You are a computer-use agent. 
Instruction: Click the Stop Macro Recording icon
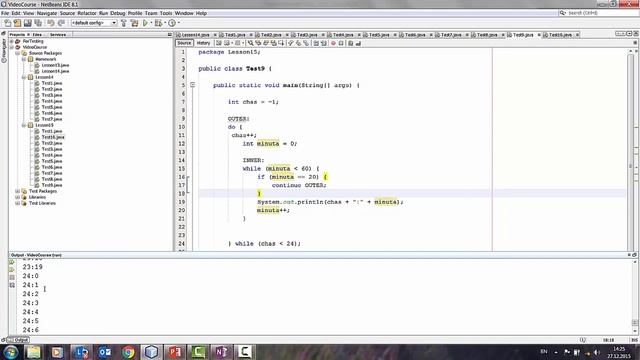pyautogui.click(x=341, y=43)
